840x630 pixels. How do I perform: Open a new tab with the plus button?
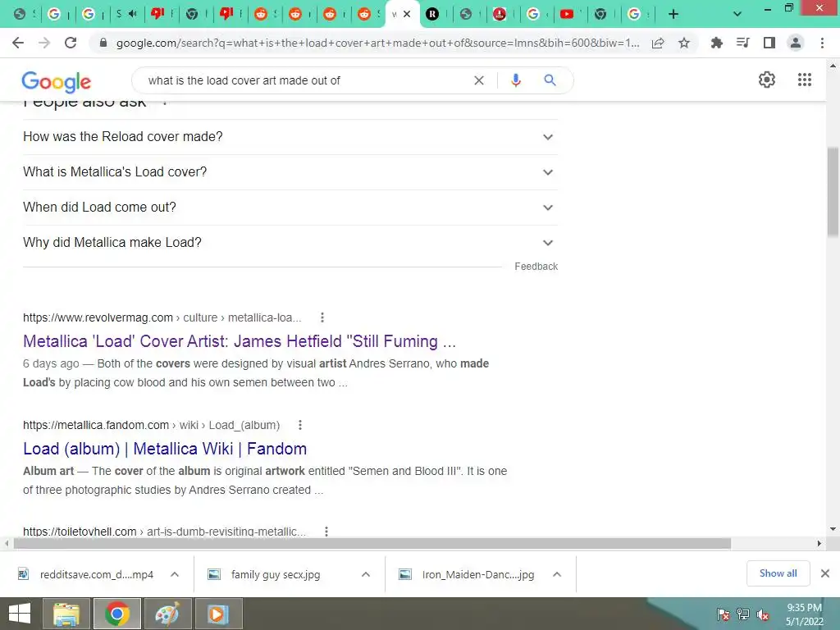[x=673, y=15]
